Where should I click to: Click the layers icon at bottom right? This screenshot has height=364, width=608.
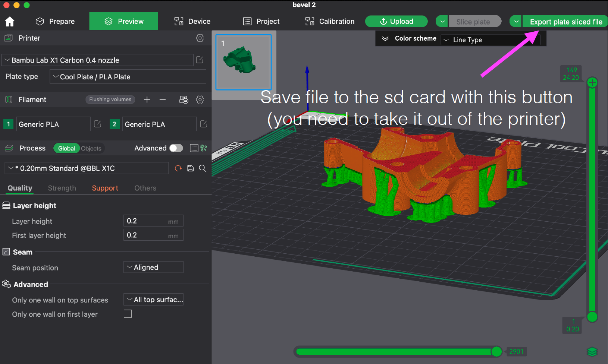point(592,351)
